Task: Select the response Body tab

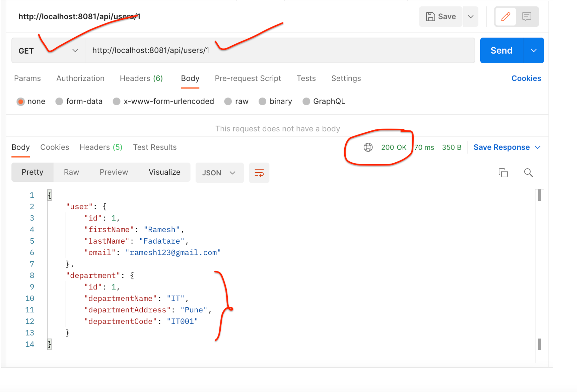Action: (21, 147)
